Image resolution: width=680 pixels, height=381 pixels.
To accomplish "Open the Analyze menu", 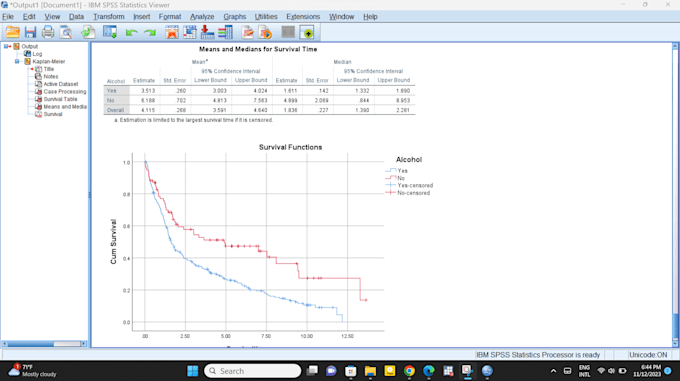I will pyautogui.click(x=202, y=16).
